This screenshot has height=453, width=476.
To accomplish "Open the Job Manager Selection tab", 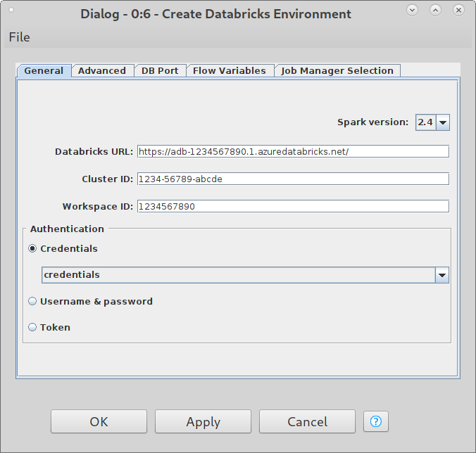I will pyautogui.click(x=337, y=70).
